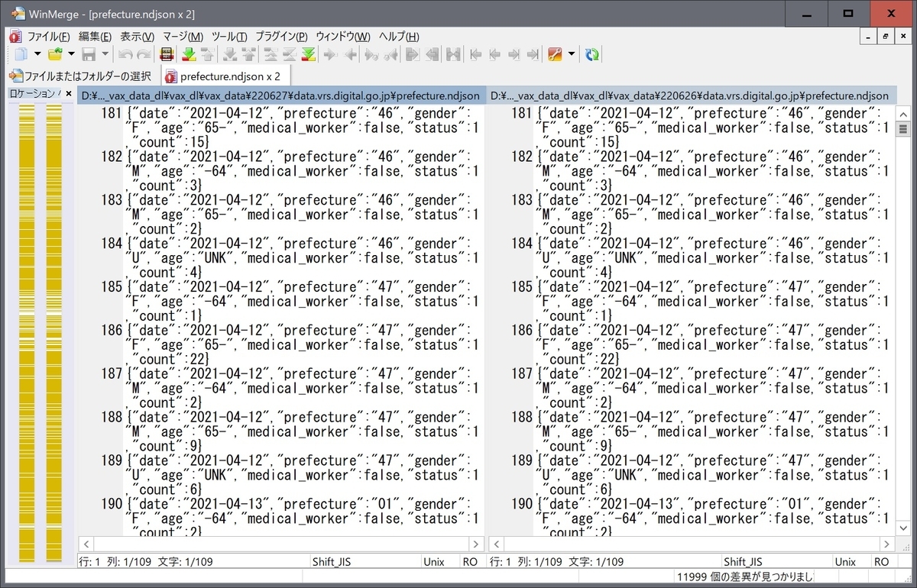Image resolution: width=917 pixels, height=588 pixels.
Task: Click the Redo toolbar icon
Action: click(144, 54)
